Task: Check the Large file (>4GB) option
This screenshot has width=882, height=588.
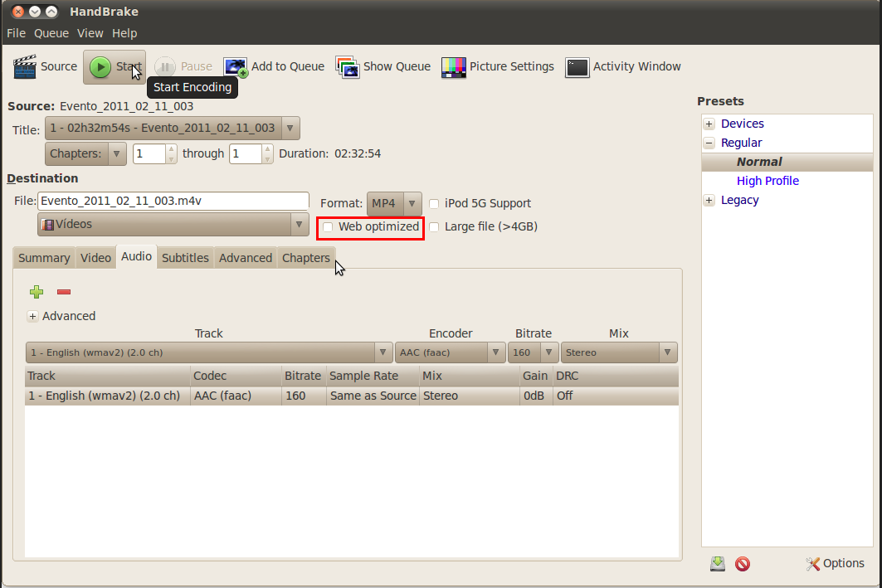Action: (434, 227)
